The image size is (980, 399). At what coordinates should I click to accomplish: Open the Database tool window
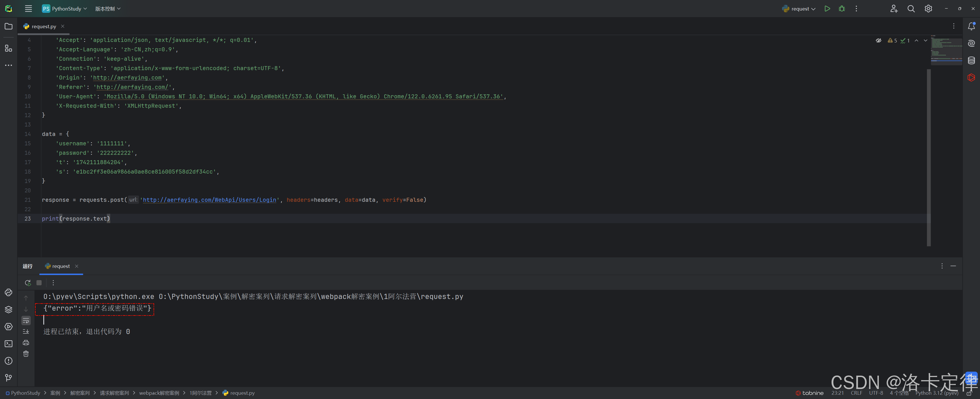(971, 60)
